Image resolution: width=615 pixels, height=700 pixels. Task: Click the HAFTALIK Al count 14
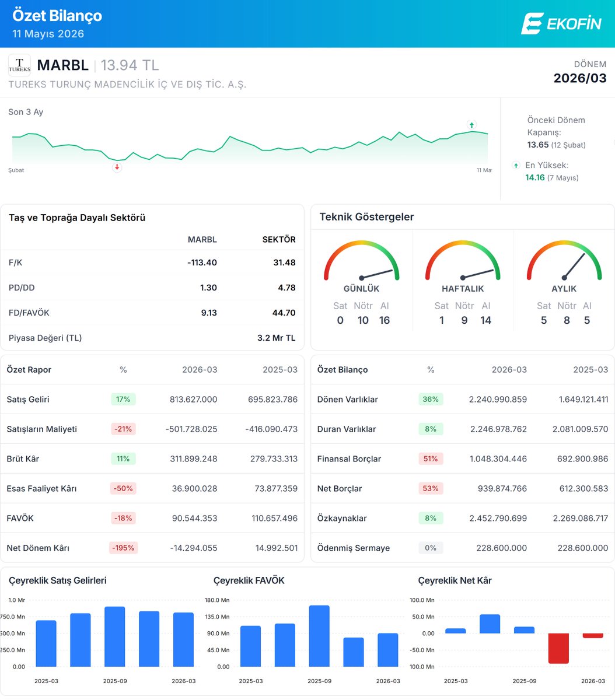pyautogui.click(x=486, y=320)
